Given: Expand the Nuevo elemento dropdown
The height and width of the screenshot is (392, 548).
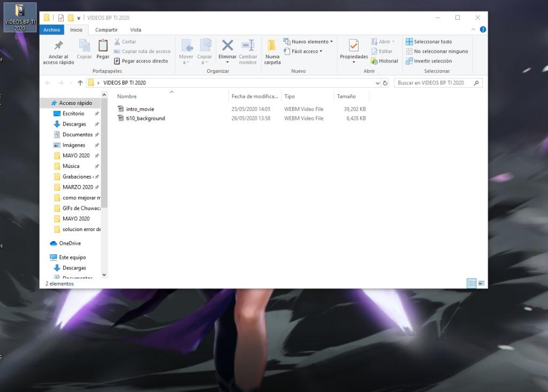Looking at the screenshot, I should [308, 42].
